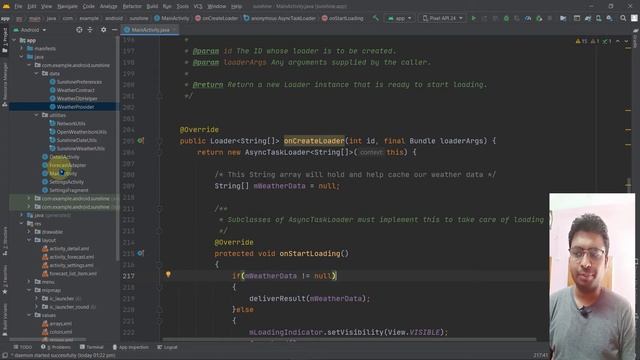
Task: Open the Pixel API 24 device dropdown
Action: click(442, 18)
